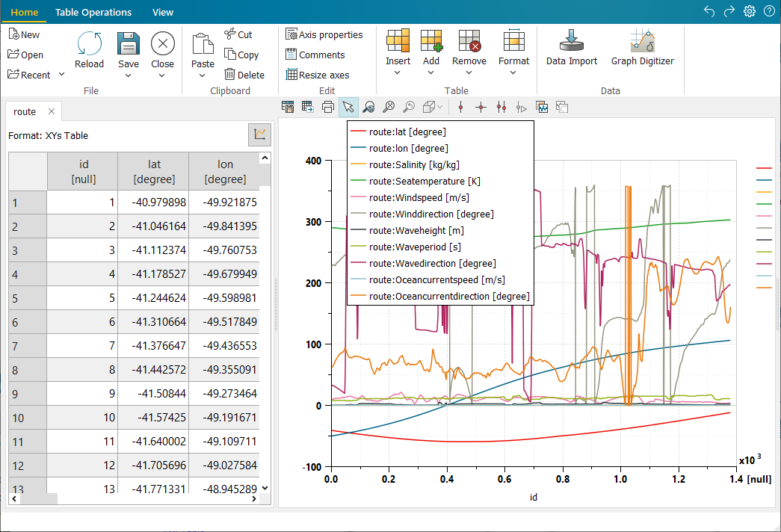Print the graph using the printer icon
Image resolution: width=781 pixels, height=532 pixels.
(x=327, y=107)
